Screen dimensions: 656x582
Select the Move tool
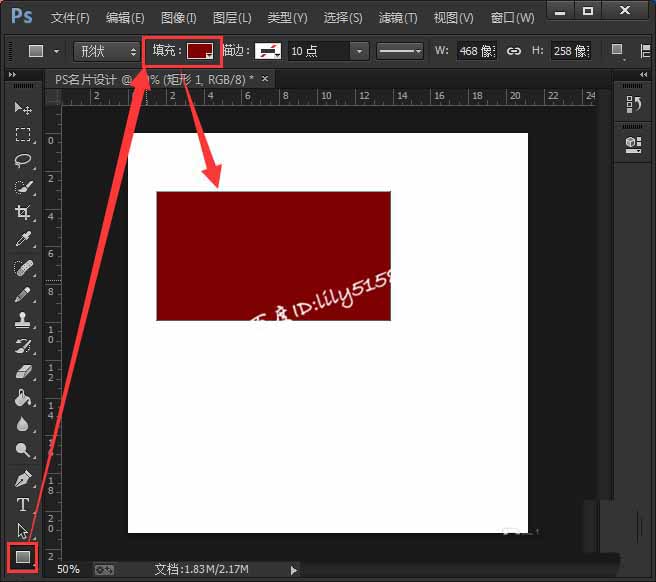pos(22,108)
